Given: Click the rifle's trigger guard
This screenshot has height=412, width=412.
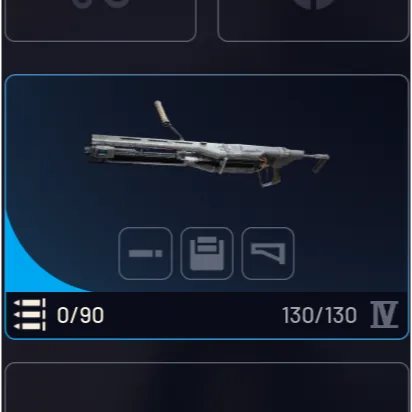Looking at the screenshot, I should (x=269, y=177).
